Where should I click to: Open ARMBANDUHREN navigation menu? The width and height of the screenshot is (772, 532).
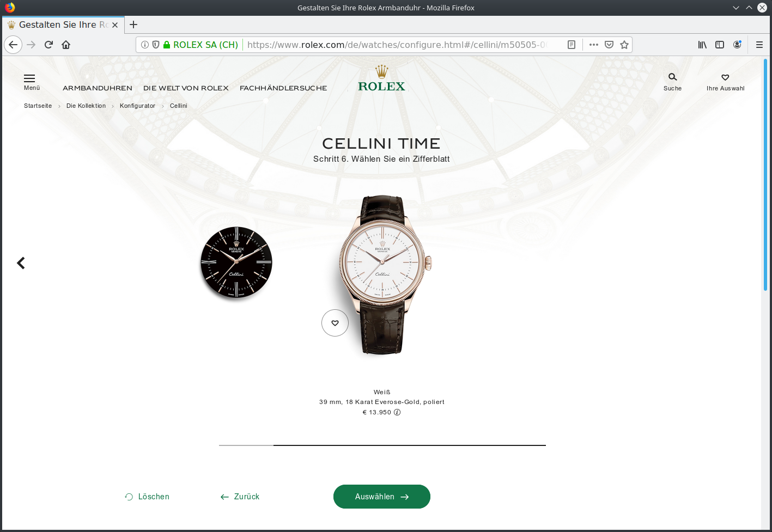[x=98, y=88]
